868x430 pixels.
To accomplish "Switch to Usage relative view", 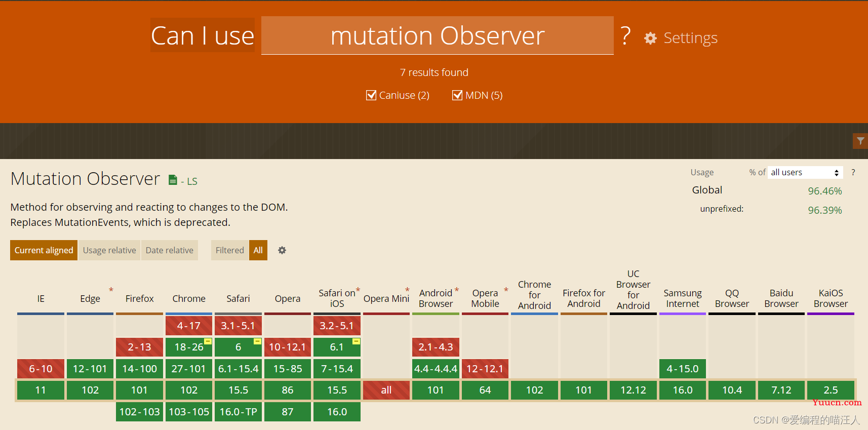I will (x=109, y=250).
